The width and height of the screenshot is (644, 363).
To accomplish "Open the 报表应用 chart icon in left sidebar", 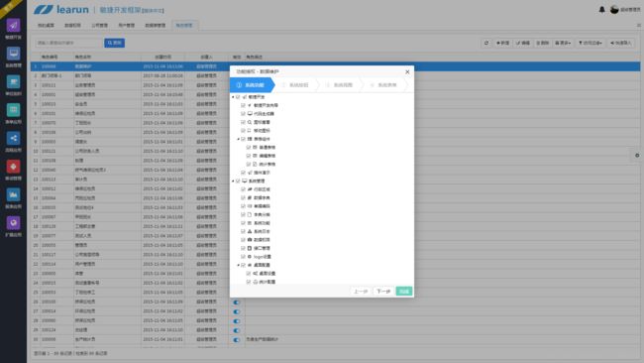I will [x=13, y=194].
